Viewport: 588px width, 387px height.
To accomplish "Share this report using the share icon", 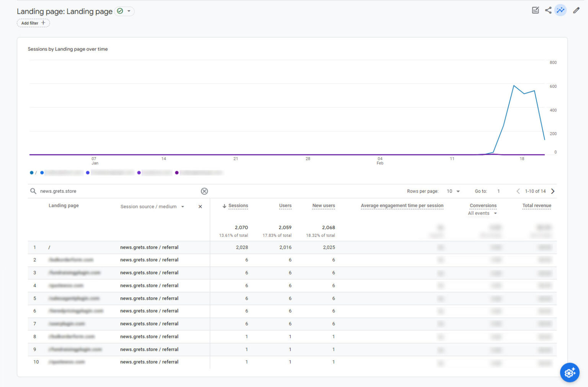I will tap(548, 10).
